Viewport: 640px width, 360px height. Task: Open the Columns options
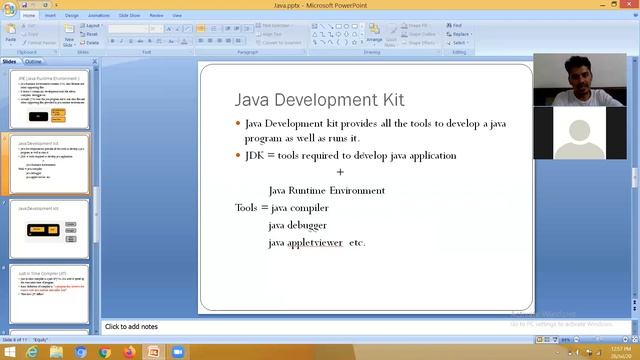[x=239, y=41]
